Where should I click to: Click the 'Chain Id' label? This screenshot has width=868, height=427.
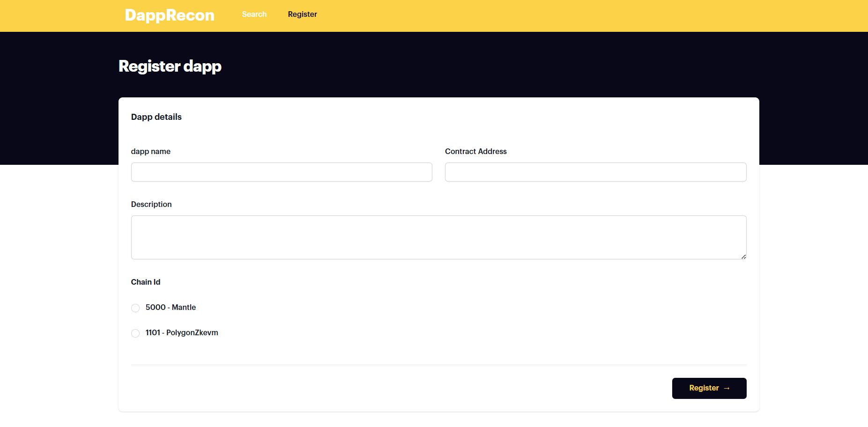coord(146,282)
